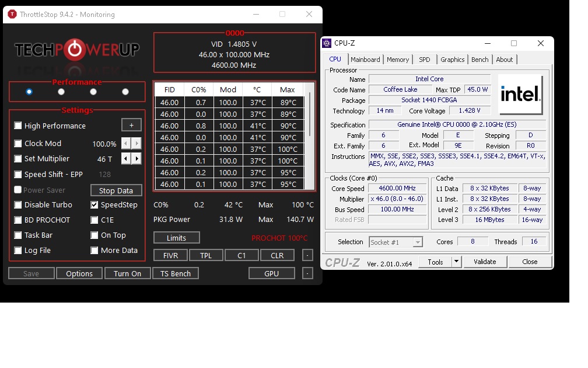Launch TS Bench
The image size is (588, 368).
coord(176,273)
